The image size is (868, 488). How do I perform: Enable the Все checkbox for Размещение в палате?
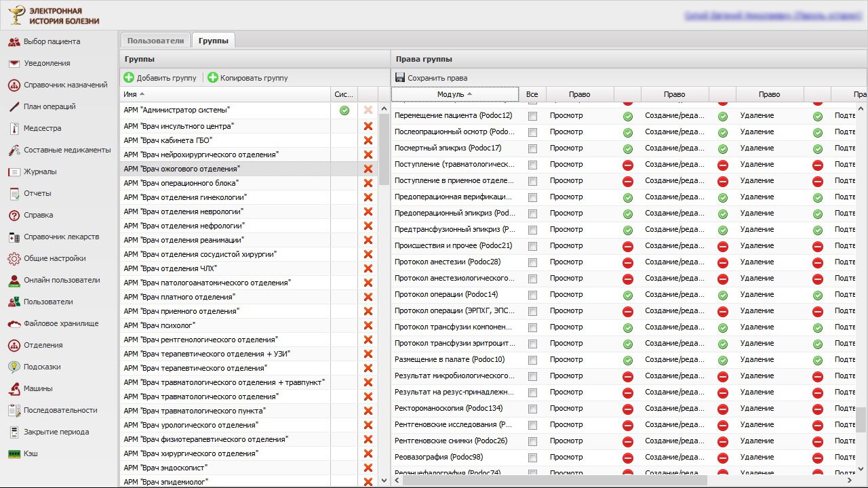coord(532,360)
